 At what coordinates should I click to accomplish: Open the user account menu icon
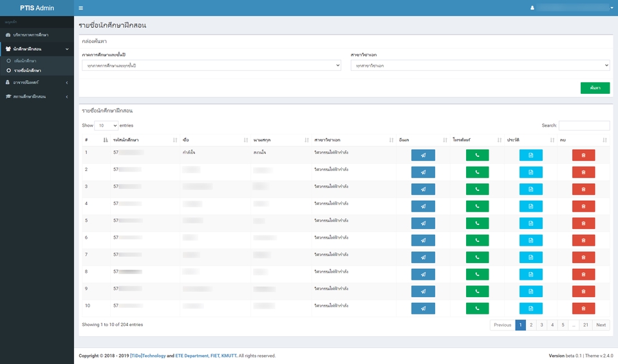pyautogui.click(x=532, y=8)
